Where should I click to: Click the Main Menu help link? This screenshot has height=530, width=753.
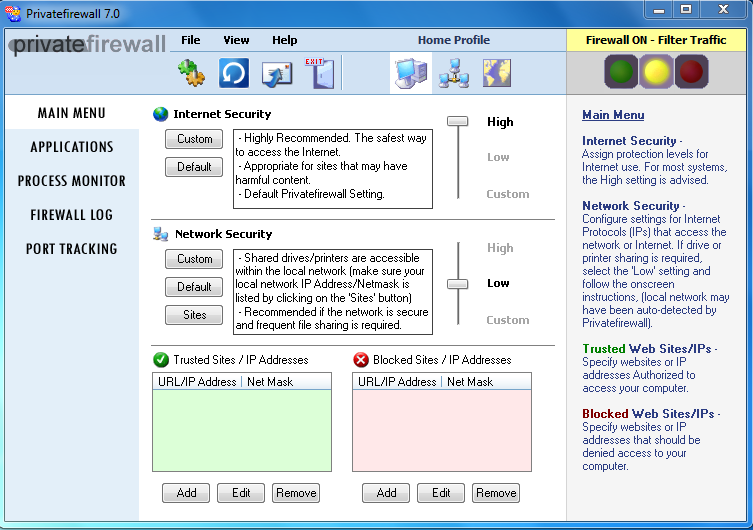click(x=613, y=115)
